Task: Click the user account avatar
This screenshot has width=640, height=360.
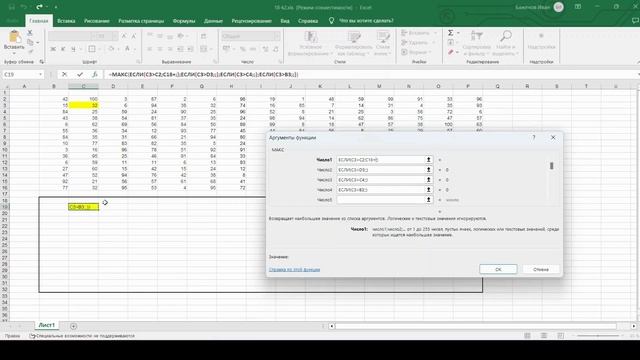Action: (x=558, y=7)
